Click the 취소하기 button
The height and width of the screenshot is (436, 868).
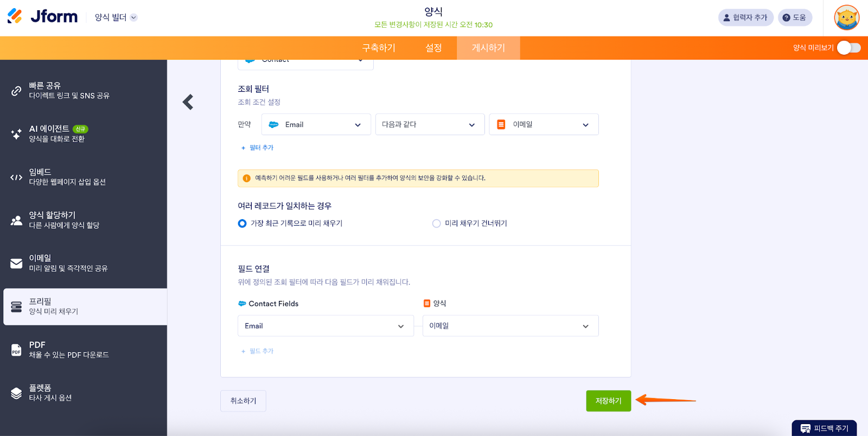click(x=243, y=401)
